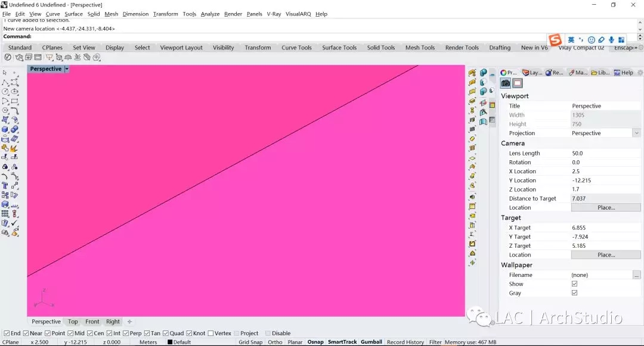Click the Explode tool icon
This screenshot has width=644, height=346.
tap(14, 148)
